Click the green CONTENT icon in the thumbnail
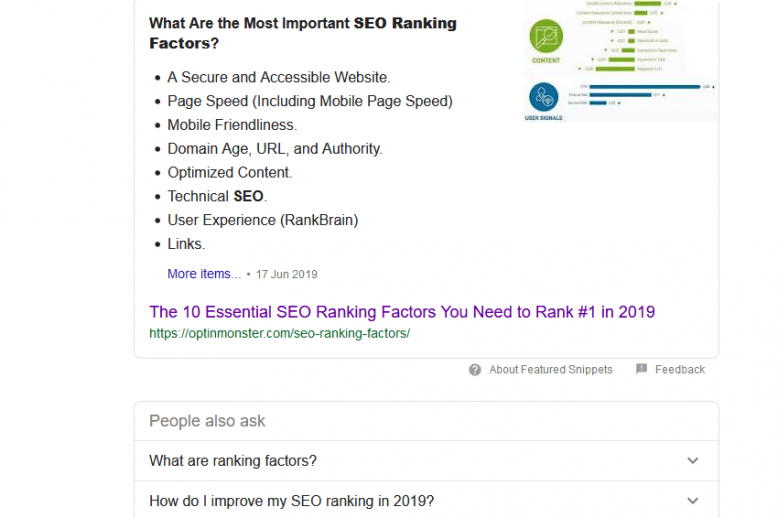Viewport: 778px width, 518px height. pos(545,38)
